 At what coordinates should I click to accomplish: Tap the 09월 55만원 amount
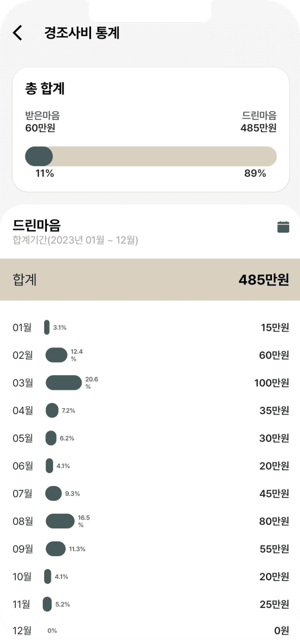tap(274, 549)
